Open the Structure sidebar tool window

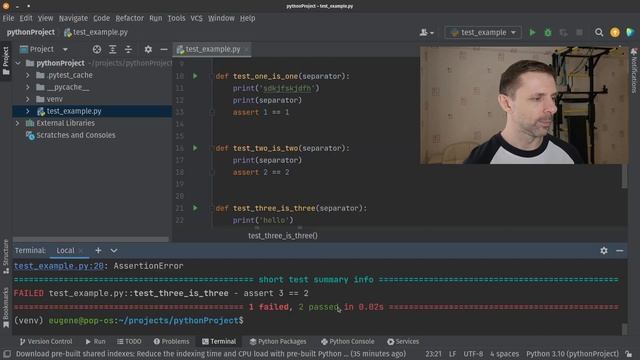pyautogui.click(x=6, y=256)
